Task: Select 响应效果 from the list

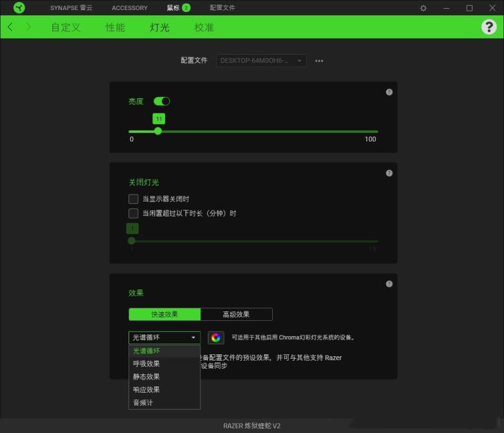Action: (164, 390)
